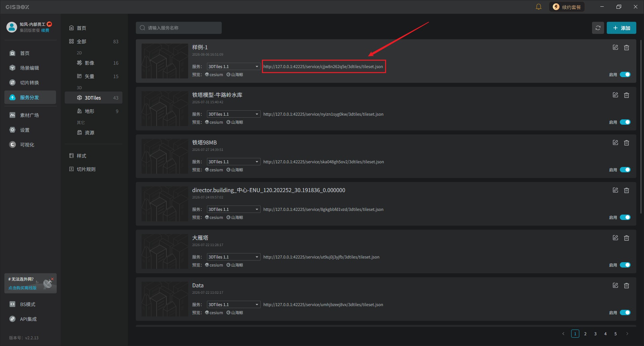
Task: Go to 首页 in the service panel
Action: [x=94, y=28]
